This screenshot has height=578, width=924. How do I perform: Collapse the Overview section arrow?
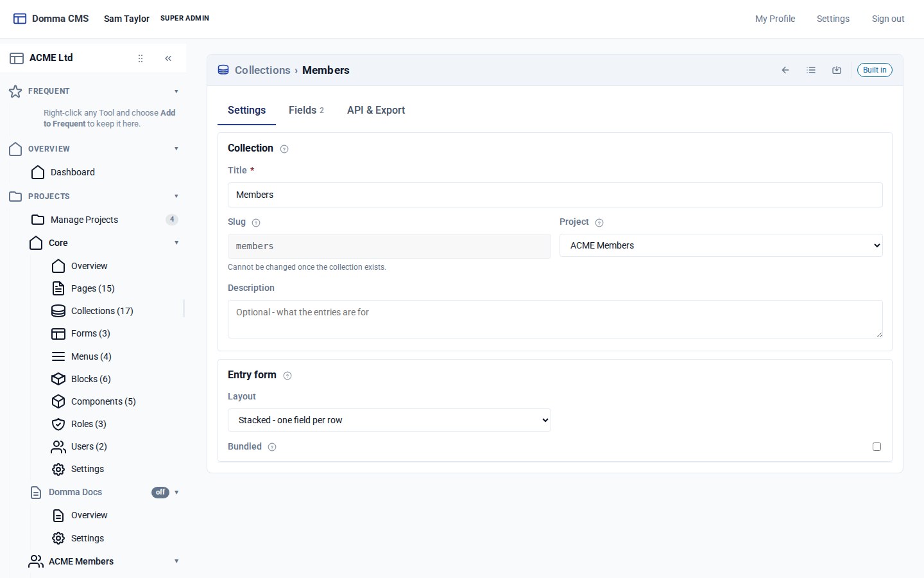[x=176, y=149]
